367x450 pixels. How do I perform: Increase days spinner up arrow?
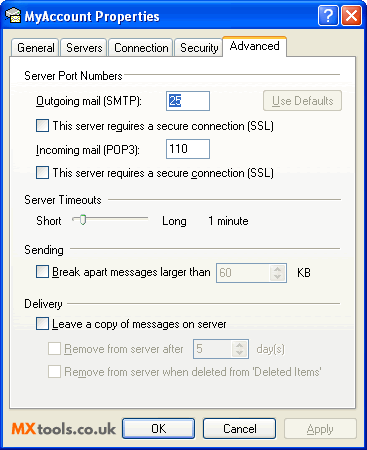[x=239, y=345]
